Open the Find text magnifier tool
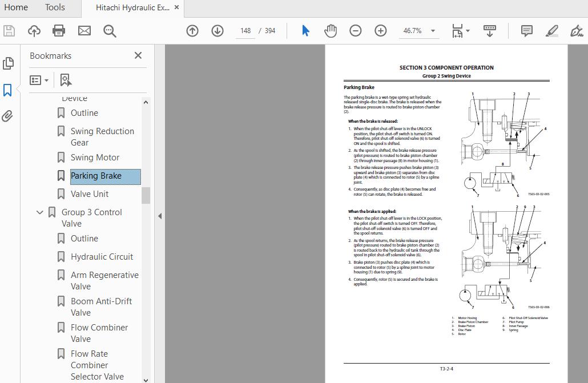The height and width of the screenshot is (383, 588). click(x=110, y=31)
